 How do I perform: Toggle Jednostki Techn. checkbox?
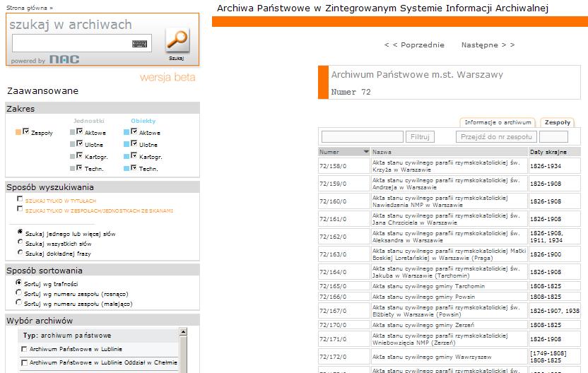79,167
